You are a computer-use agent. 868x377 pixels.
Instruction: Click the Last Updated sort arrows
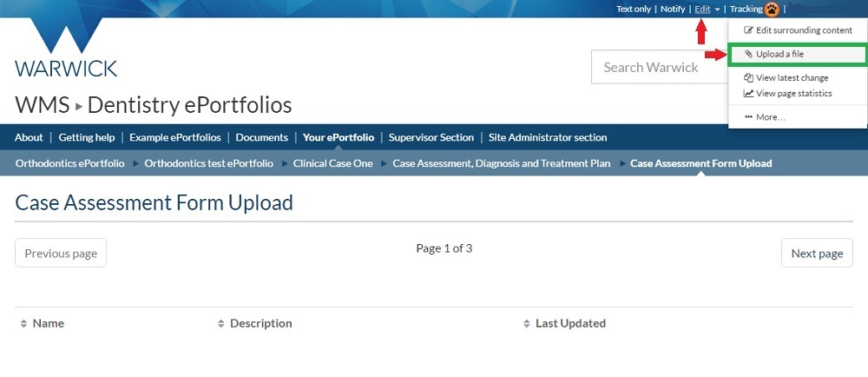coord(526,324)
